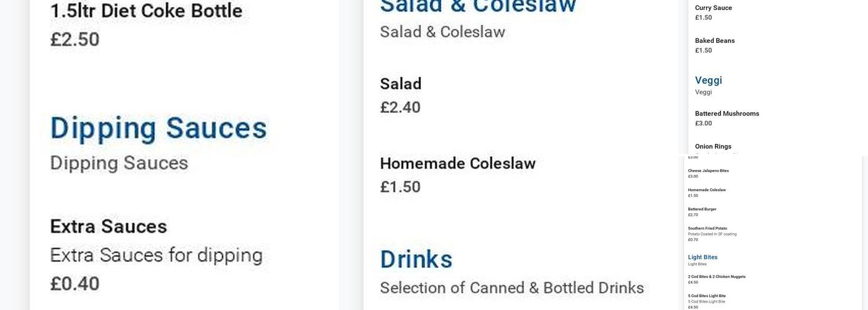Choose Extra Sauces menu item
The height and width of the screenshot is (310, 868).
(x=108, y=226)
